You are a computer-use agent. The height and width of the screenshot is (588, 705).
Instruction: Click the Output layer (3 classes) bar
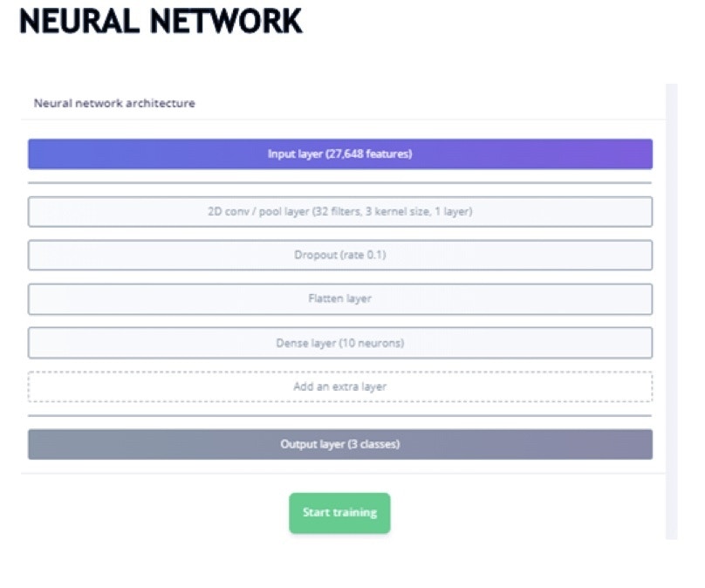(340, 444)
